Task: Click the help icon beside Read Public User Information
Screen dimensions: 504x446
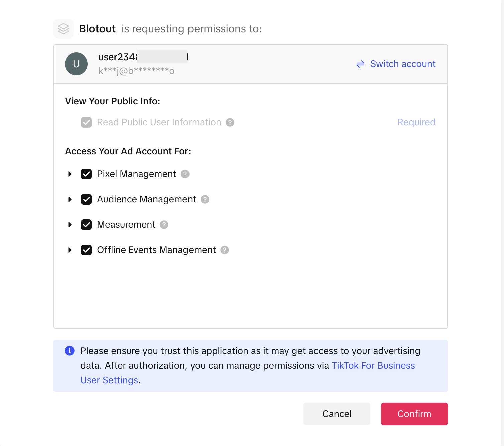Action: point(230,122)
